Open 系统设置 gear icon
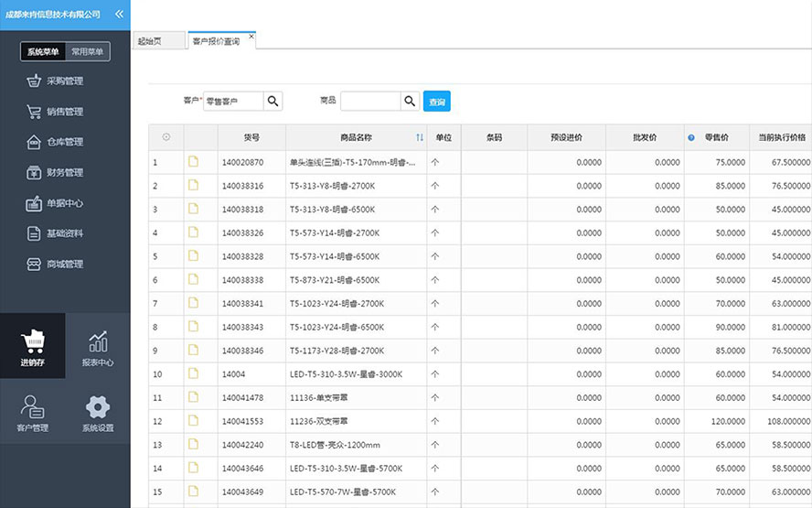Viewport: 812px width, 508px height. pyautogui.click(x=98, y=413)
